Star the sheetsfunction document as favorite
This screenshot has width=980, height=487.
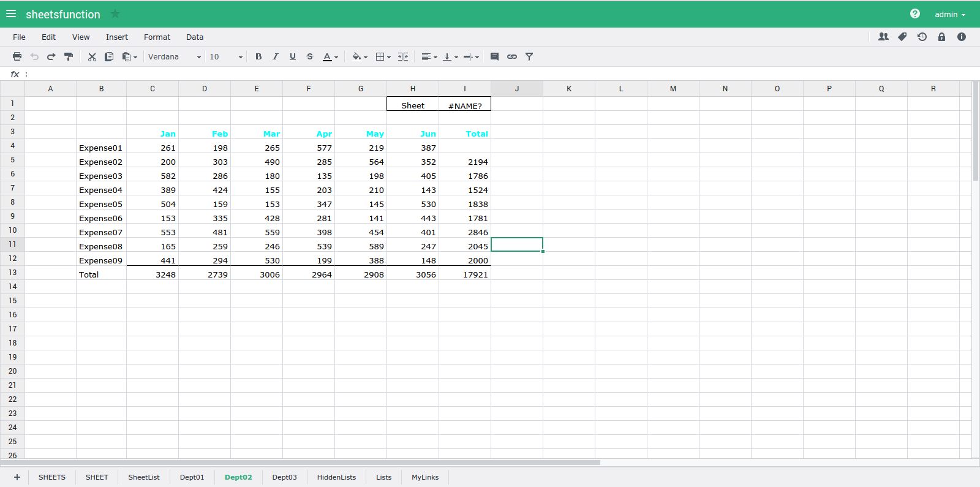[x=115, y=13]
